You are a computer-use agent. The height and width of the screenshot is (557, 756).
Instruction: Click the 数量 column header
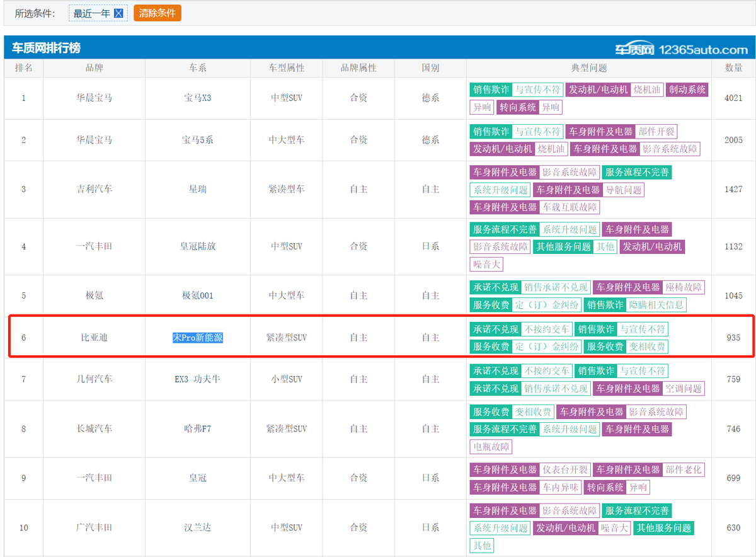point(733,68)
